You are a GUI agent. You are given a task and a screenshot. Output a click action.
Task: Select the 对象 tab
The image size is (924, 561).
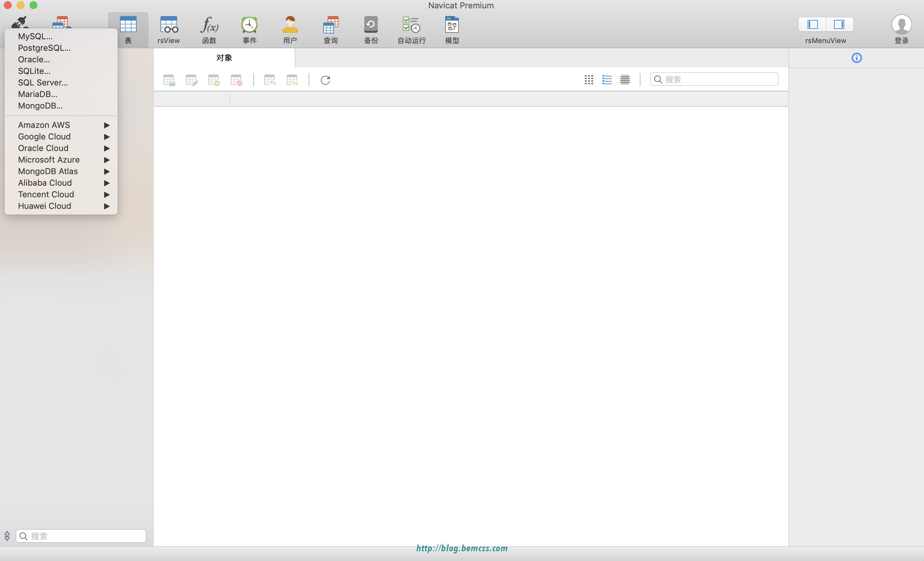[224, 58]
